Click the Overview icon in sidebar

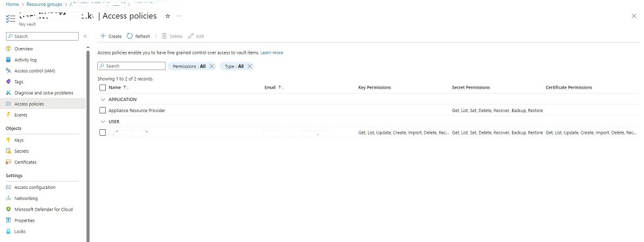(8, 49)
